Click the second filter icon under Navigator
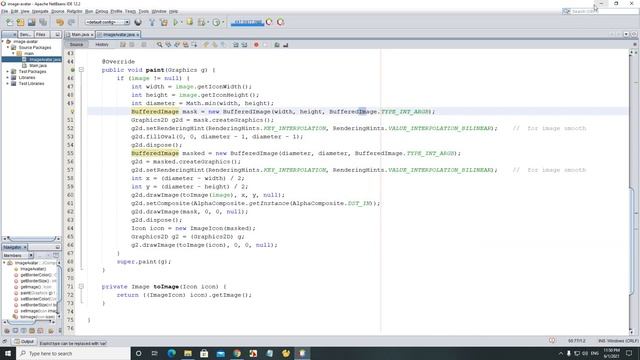 tap(15, 331)
